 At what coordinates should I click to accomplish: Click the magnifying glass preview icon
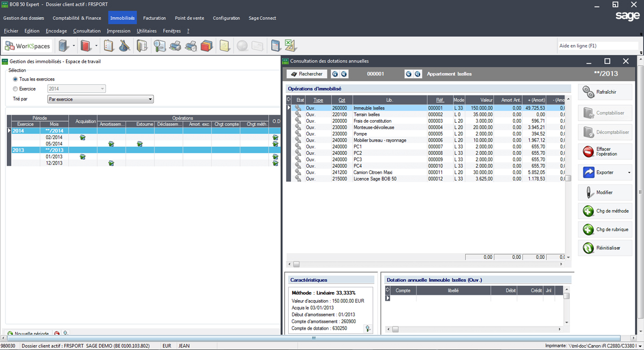pos(159,46)
